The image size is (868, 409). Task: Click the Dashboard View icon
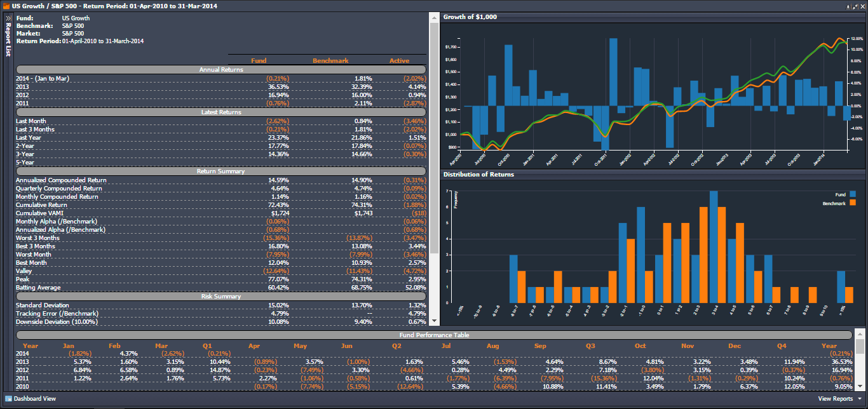(x=8, y=399)
